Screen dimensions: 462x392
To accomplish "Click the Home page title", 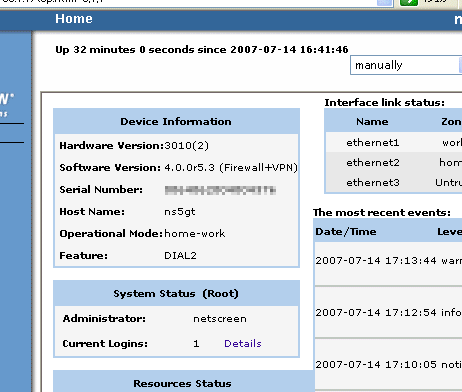I will pos(74,19).
